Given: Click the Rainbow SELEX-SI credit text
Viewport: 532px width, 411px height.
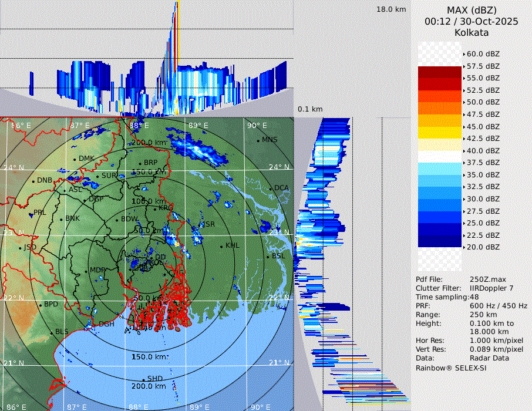Looking at the screenshot, I should (x=451, y=368).
